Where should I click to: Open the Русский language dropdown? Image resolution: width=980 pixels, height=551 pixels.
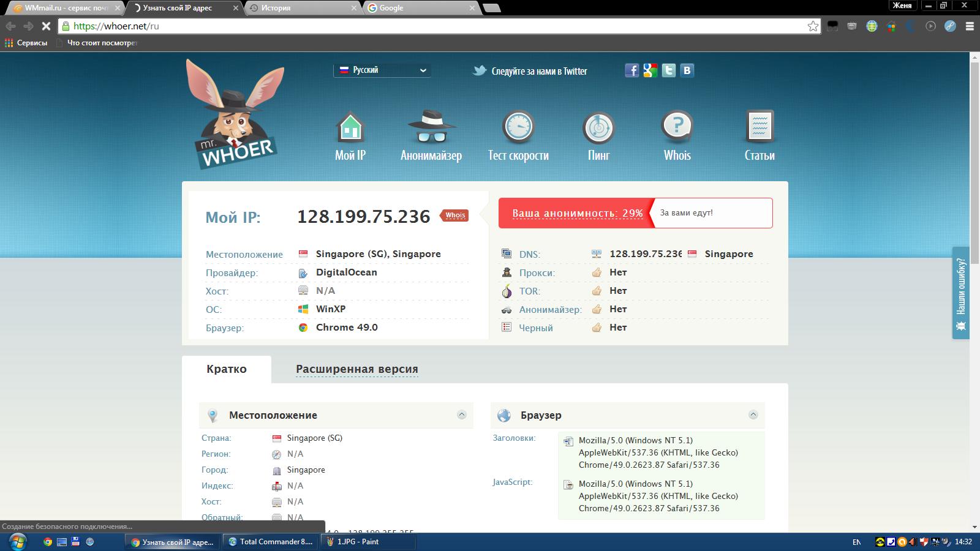[x=382, y=70]
